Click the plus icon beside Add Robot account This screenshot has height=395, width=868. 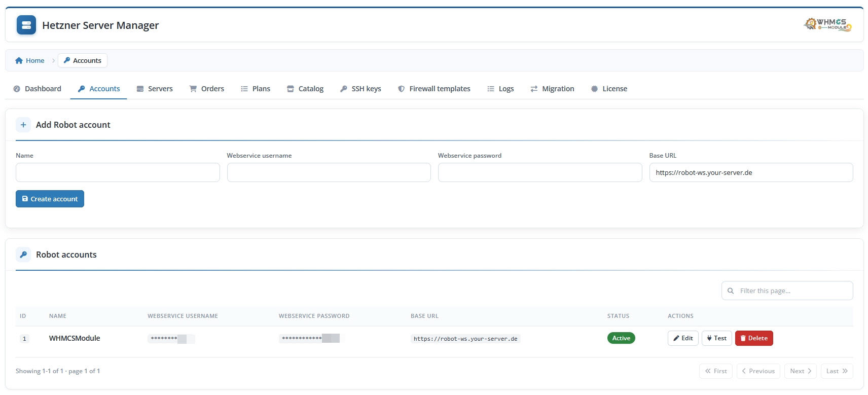pos(23,125)
